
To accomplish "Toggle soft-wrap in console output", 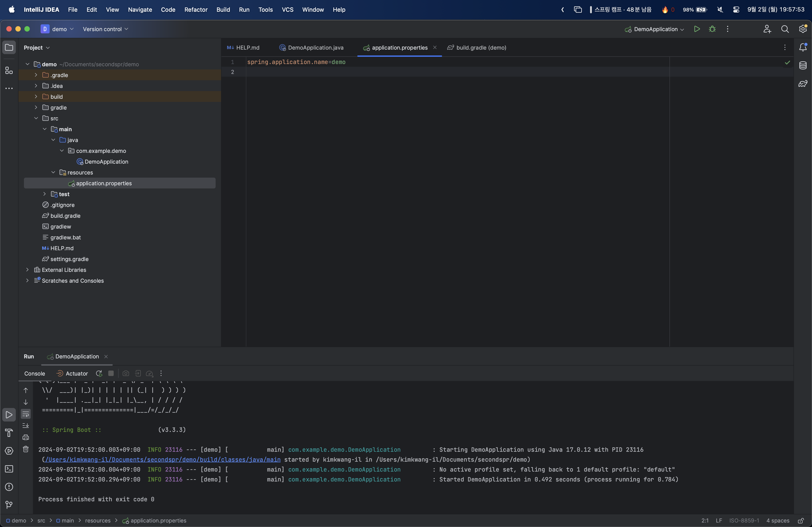I will (25, 414).
